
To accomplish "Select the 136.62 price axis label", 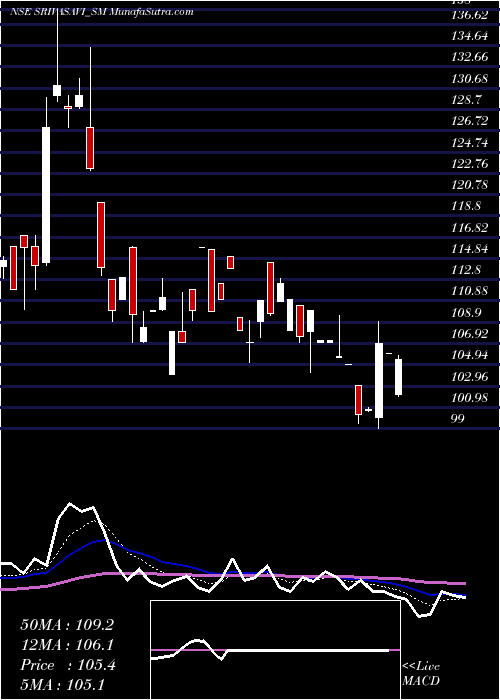I will (470, 15).
